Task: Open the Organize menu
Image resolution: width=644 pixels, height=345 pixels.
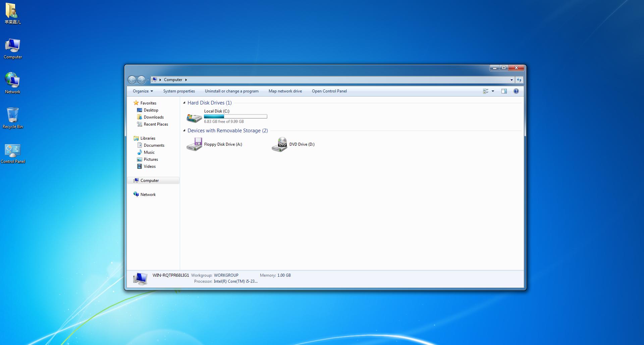Action: coord(143,91)
